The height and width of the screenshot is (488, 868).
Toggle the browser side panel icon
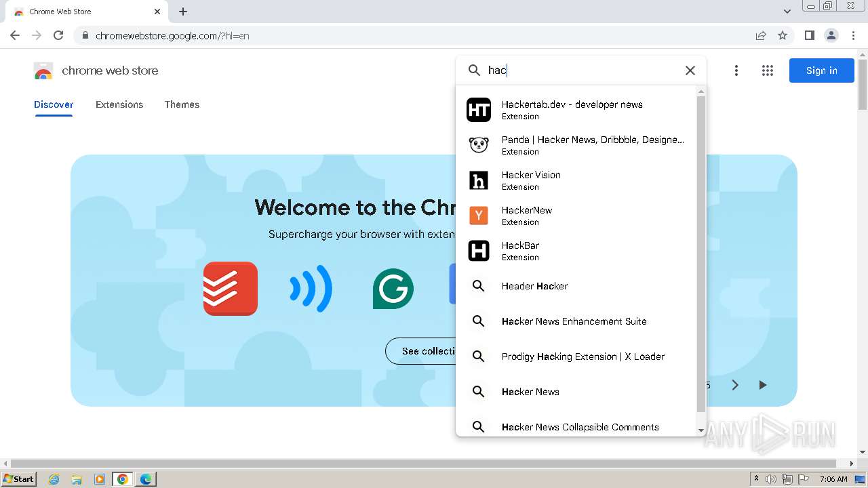(x=810, y=35)
